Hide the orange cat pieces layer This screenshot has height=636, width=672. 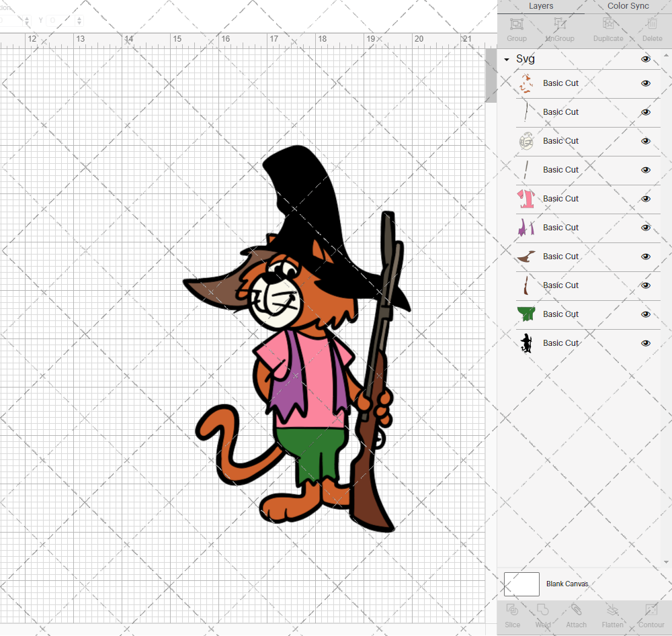pos(645,83)
